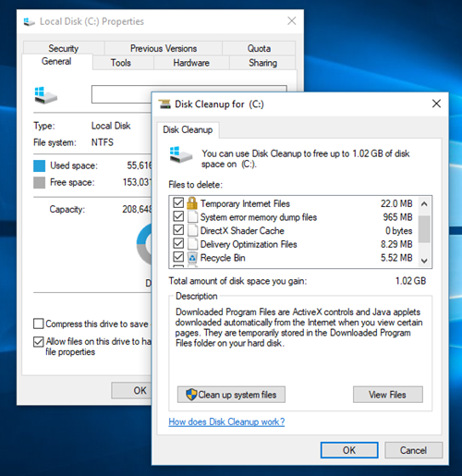The width and height of the screenshot is (462, 476).
Task: Select the Delivery Optimization Files row text
Action: click(x=249, y=244)
